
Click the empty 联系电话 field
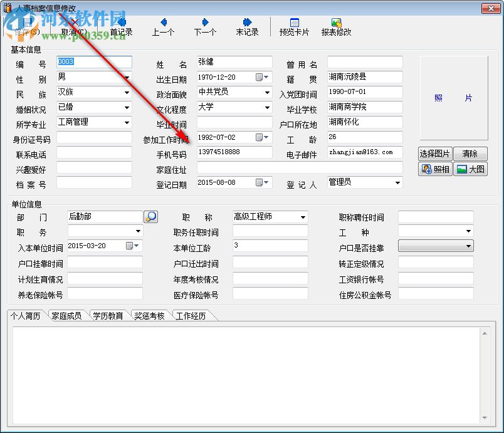tap(94, 152)
